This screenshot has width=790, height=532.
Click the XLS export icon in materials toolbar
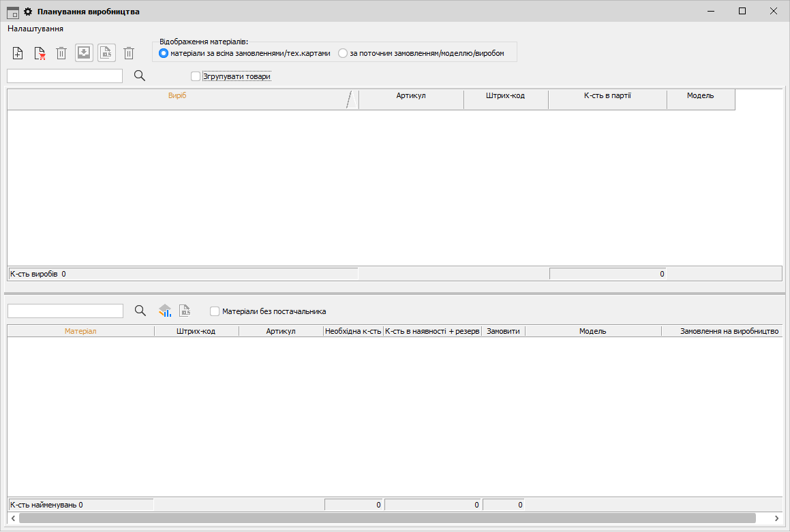point(185,311)
